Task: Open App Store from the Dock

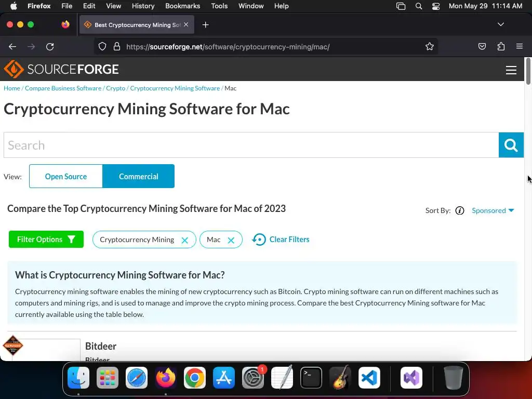Action: click(224, 378)
